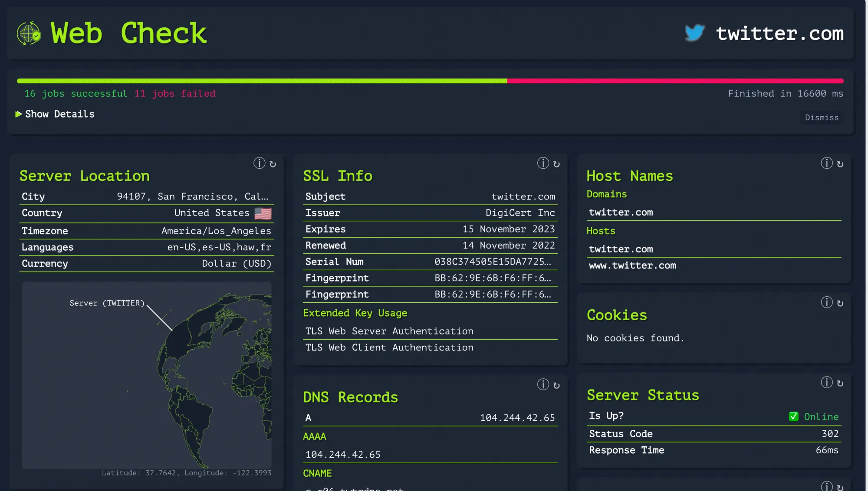Refresh the SSL Info card
The image size is (868, 491).
pos(556,164)
